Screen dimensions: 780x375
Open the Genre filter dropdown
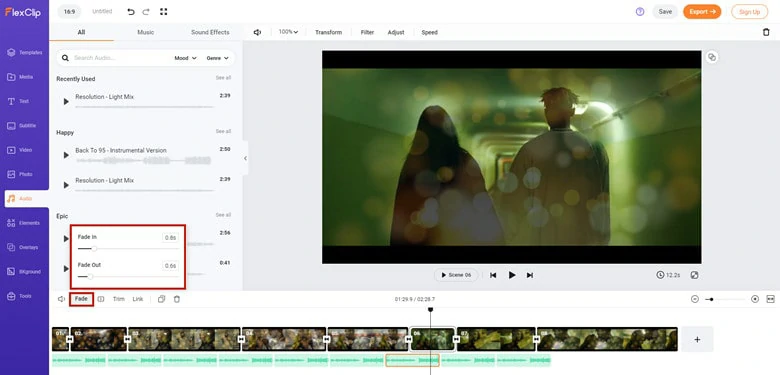pos(217,58)
